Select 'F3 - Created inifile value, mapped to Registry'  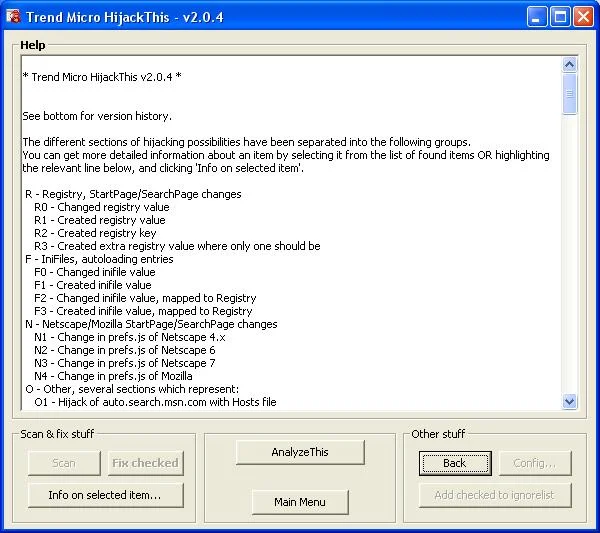143,311
